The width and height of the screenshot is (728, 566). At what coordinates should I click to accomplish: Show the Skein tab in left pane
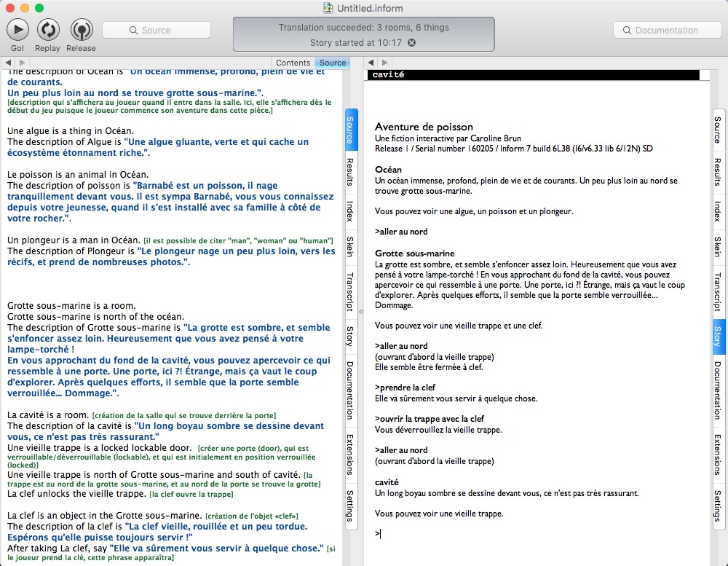(350, 246)
